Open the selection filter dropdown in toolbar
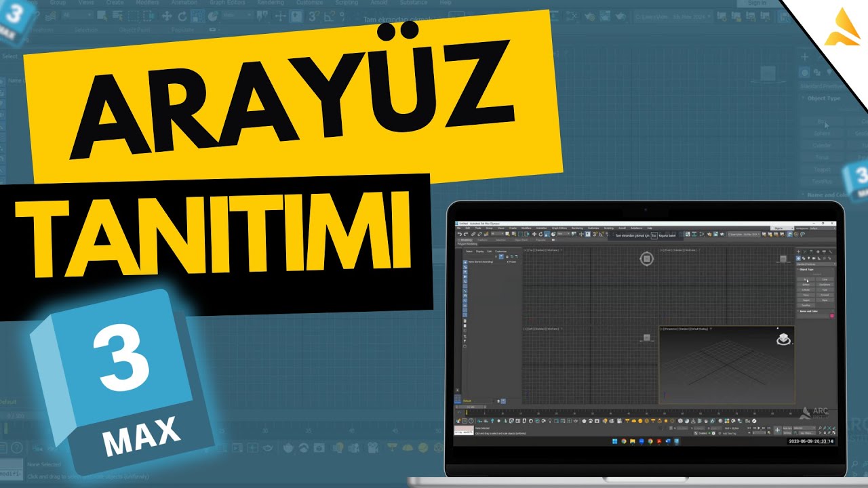This screenshot has height=488, width=868. [498, 234]
